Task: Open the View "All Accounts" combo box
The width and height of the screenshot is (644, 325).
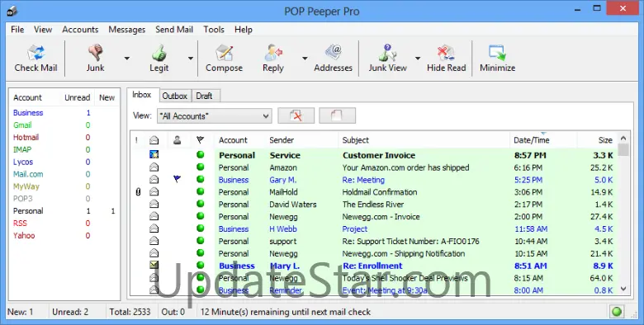Action: [x=215, y=116]
